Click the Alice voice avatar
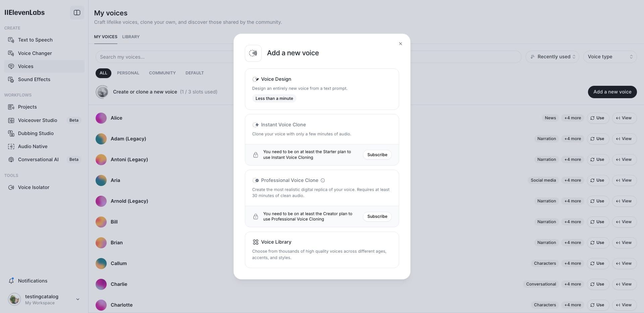The image size is (644, 313). click(101, 118)
